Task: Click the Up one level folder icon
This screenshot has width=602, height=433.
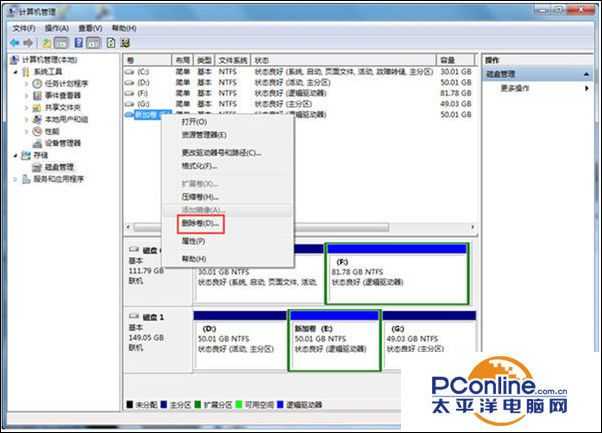Action: click(46, 43)
